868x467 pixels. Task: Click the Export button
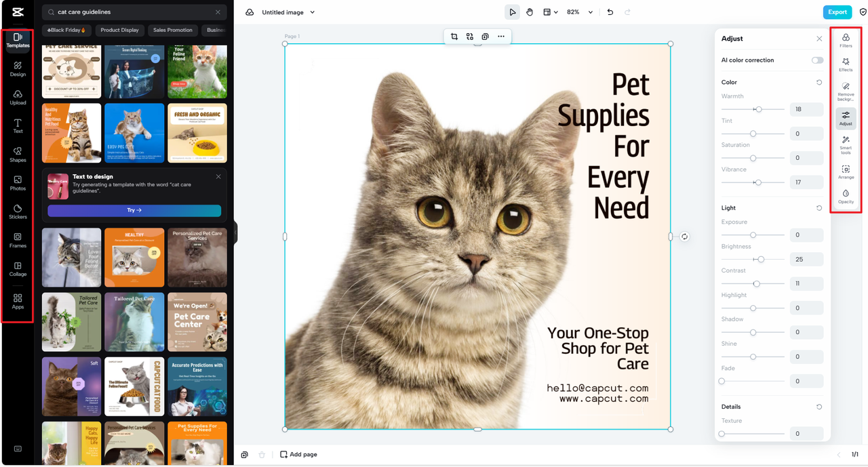(837, 12)
